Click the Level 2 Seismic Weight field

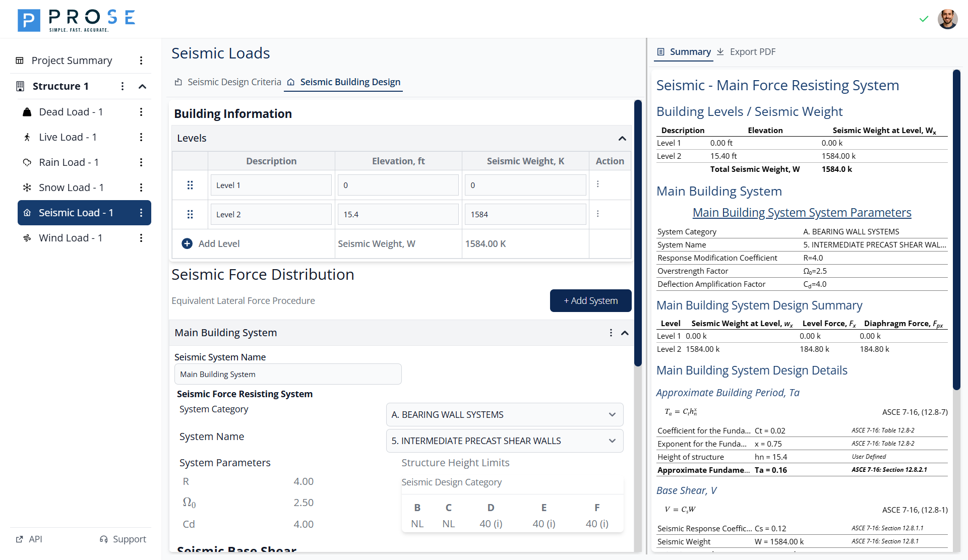pyautogui.click(x=525, y=214)
